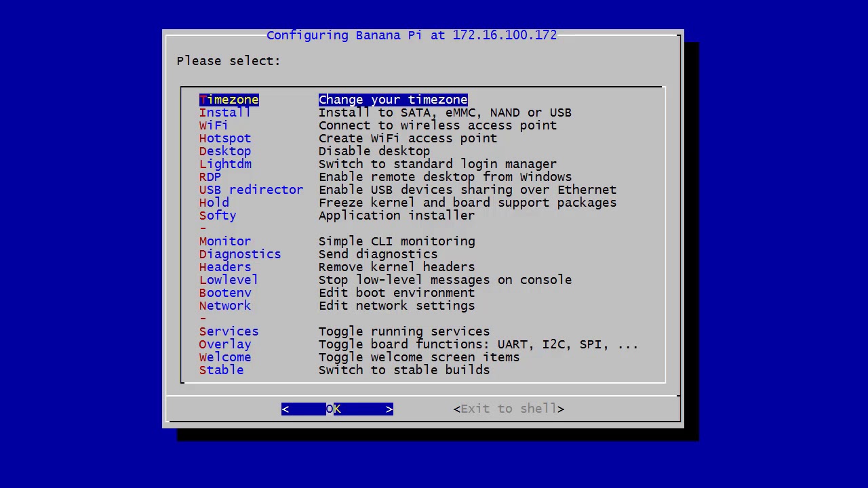Click 'Simple CLI monitoring' description

397,241
